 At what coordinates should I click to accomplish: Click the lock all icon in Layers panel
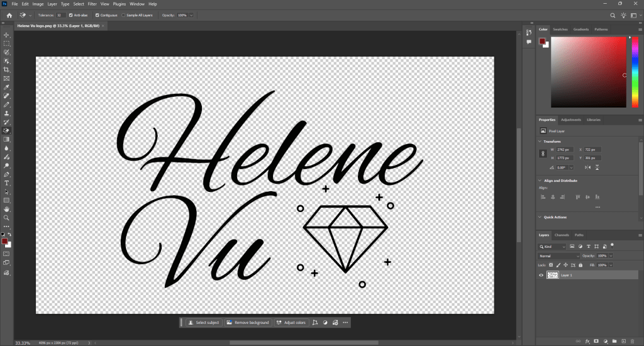point(582,265)
